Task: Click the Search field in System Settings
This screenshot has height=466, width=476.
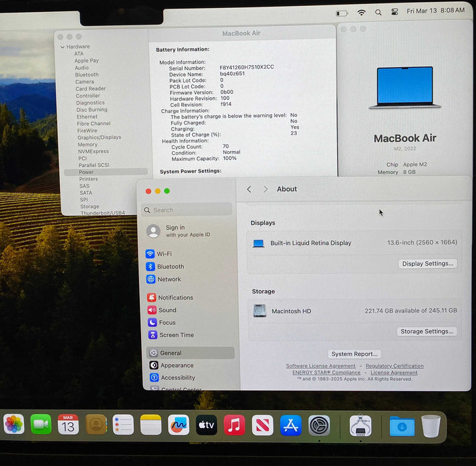Action: coord(186,210)
